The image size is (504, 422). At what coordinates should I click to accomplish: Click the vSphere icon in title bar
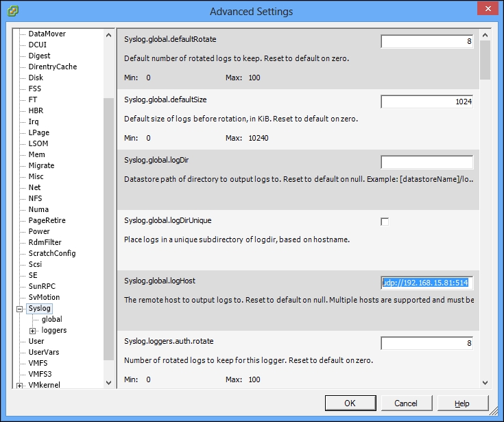(13, 11)
